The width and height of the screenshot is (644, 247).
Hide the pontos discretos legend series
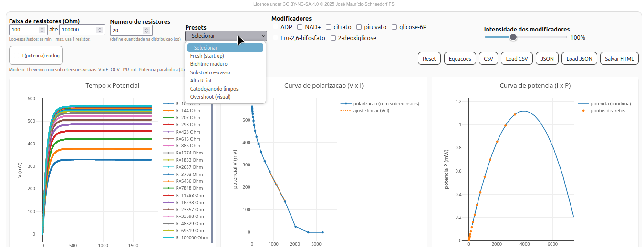607,110
